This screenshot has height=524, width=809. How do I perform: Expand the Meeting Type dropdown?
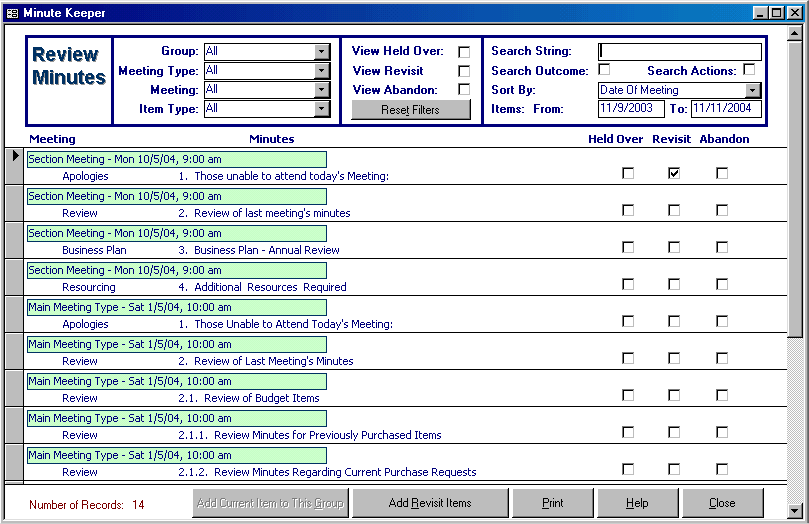point(321,71)
